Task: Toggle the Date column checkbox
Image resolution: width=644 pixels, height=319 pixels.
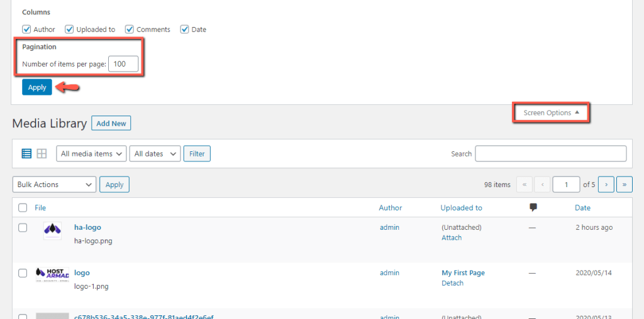Action: click(185, 29)
